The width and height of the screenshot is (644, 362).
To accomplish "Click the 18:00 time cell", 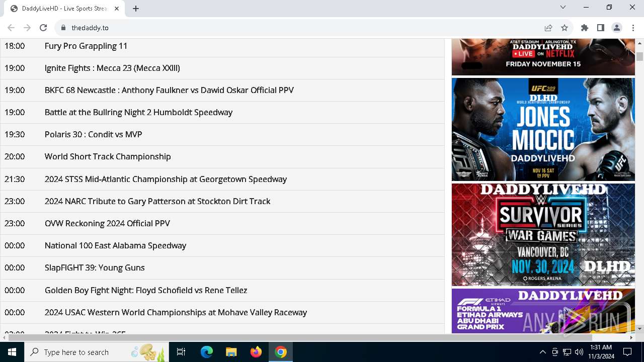I will [x=15, y=46].
